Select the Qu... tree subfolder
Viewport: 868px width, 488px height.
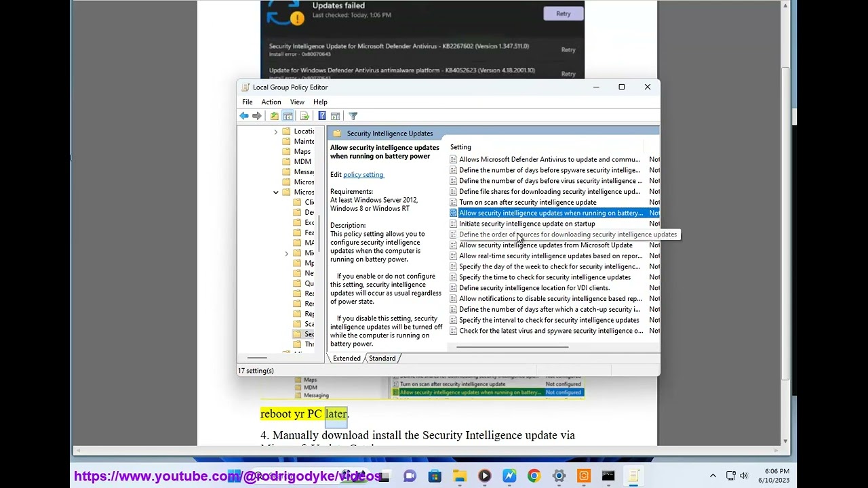[304, 284]
